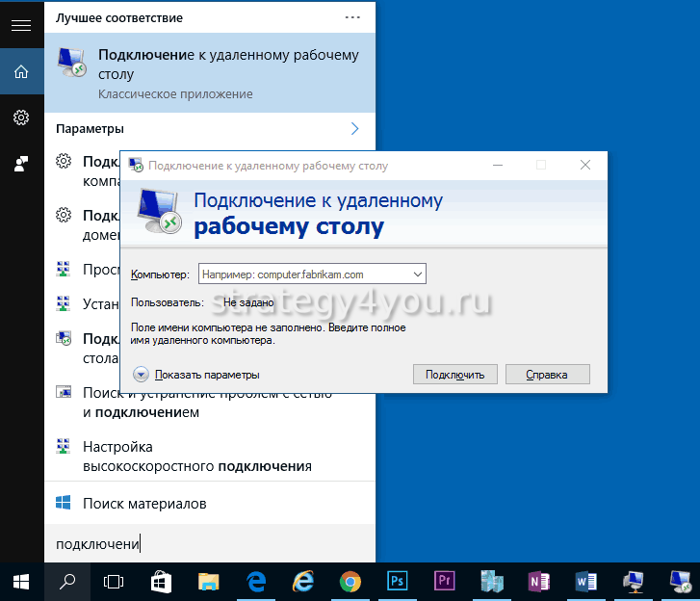Open Windows Store from the taskbar

162,581
